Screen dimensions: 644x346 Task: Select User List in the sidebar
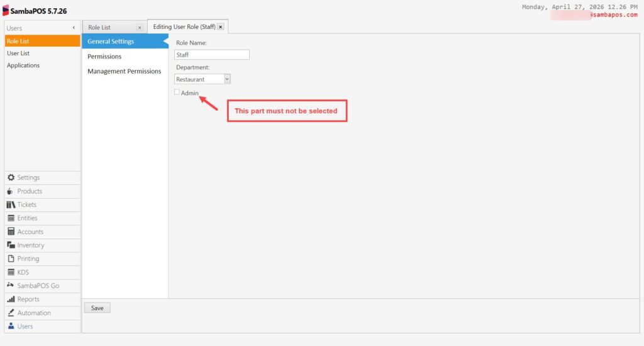[18, 53]
